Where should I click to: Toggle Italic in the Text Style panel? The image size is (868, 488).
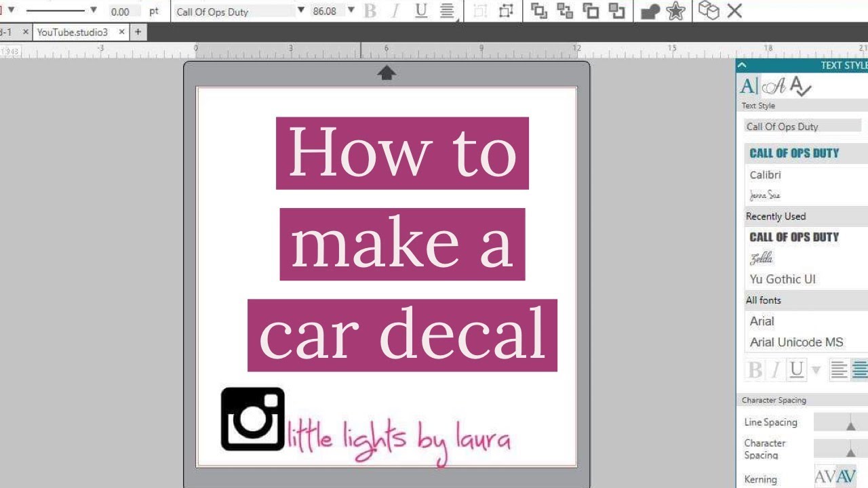click(x=776, y=370)
